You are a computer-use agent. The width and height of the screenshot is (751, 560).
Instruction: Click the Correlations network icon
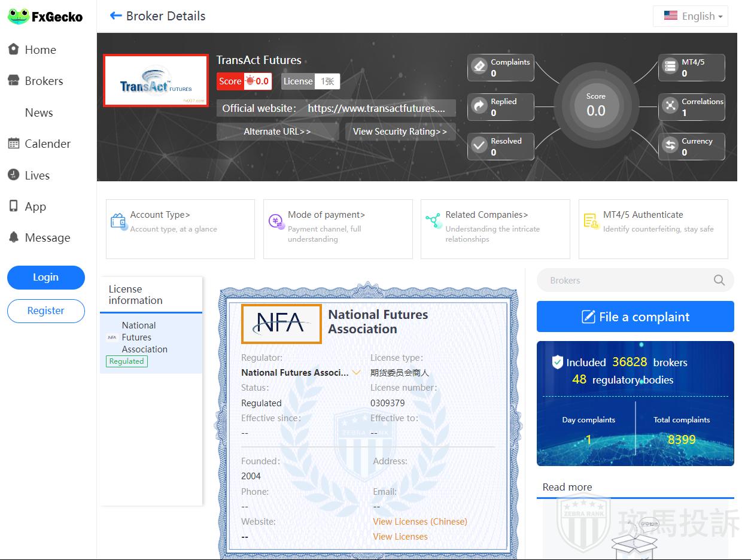coord(670,106)
